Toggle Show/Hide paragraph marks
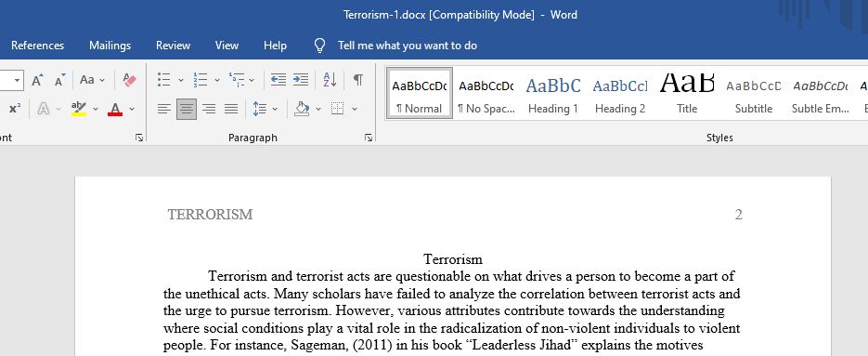Screen dimensions: 868x356 [358, 80]
